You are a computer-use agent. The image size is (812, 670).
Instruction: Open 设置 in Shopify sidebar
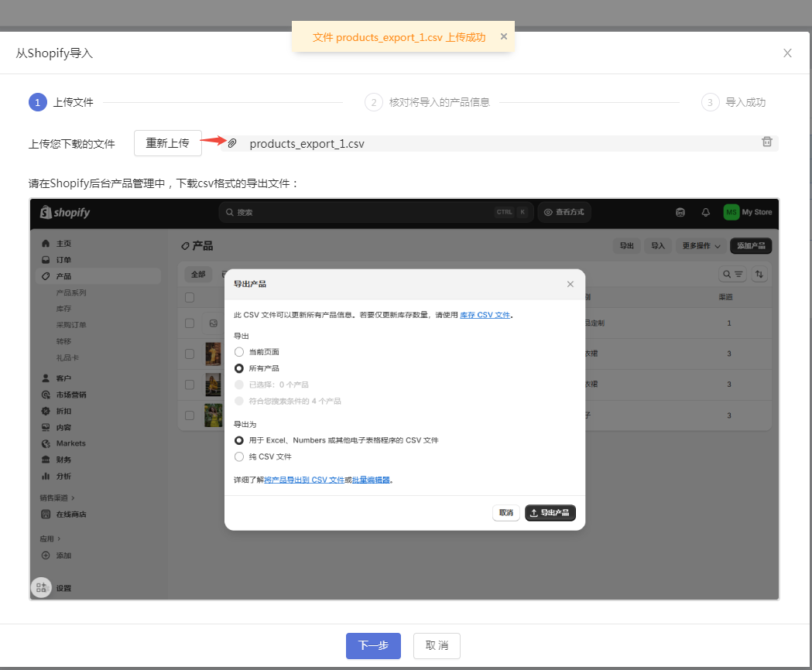pos(63,588)
